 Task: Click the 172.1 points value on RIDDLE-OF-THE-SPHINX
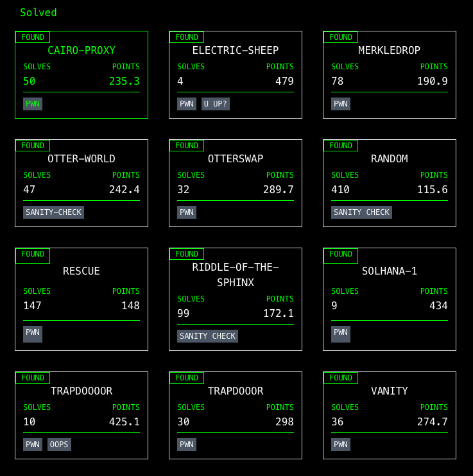click(x=279, y=313)
